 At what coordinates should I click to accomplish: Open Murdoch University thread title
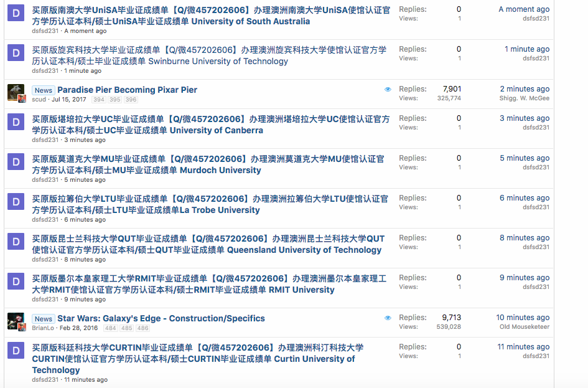pos(208,164)
